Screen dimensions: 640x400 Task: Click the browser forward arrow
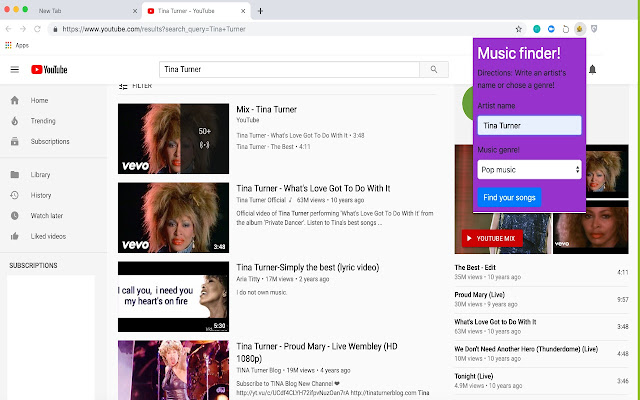(x=23, y=29)
